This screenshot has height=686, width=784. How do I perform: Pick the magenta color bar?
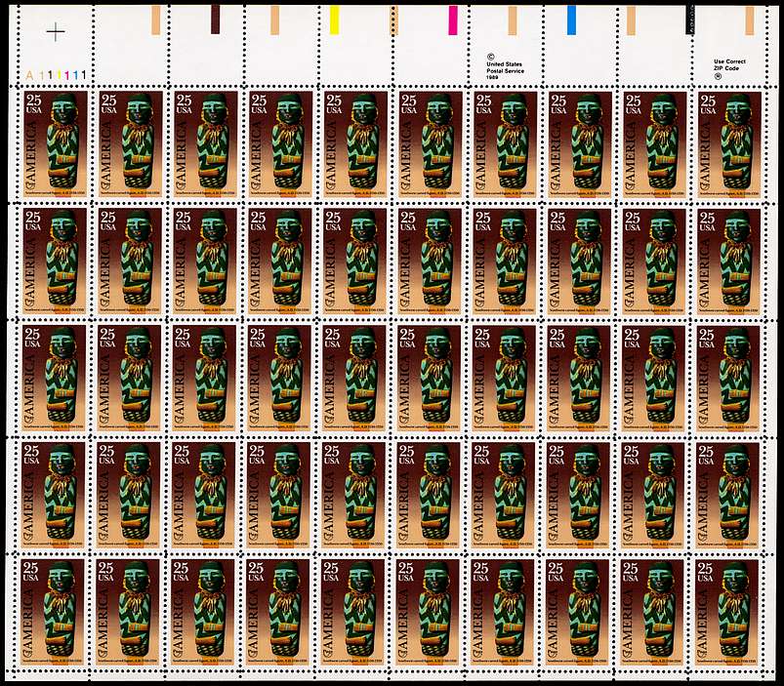click(x=453, y=20)
